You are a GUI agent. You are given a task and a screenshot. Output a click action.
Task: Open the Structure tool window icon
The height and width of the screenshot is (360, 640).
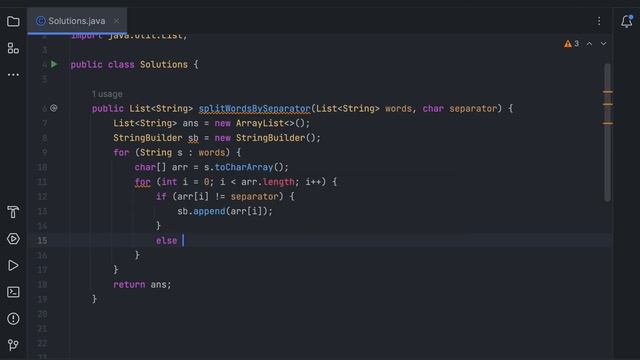tap(13, 48)
